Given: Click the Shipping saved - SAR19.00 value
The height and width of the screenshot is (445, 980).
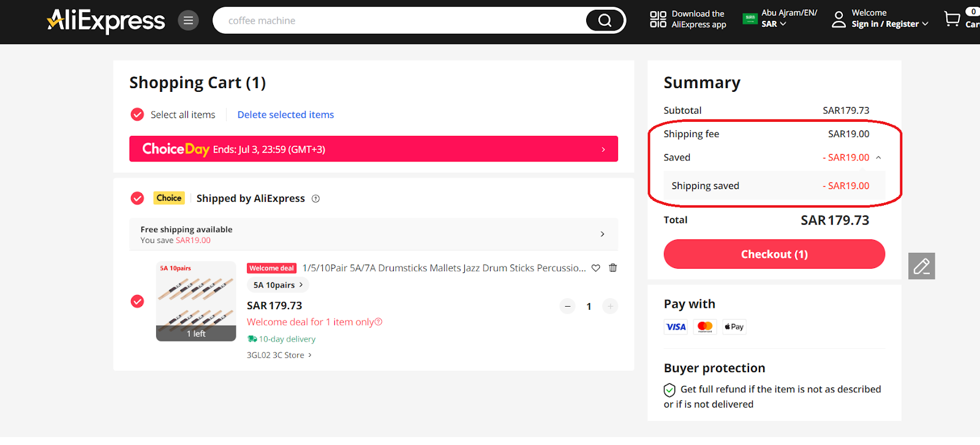Looking at the screenshot, I should point(846,186).
